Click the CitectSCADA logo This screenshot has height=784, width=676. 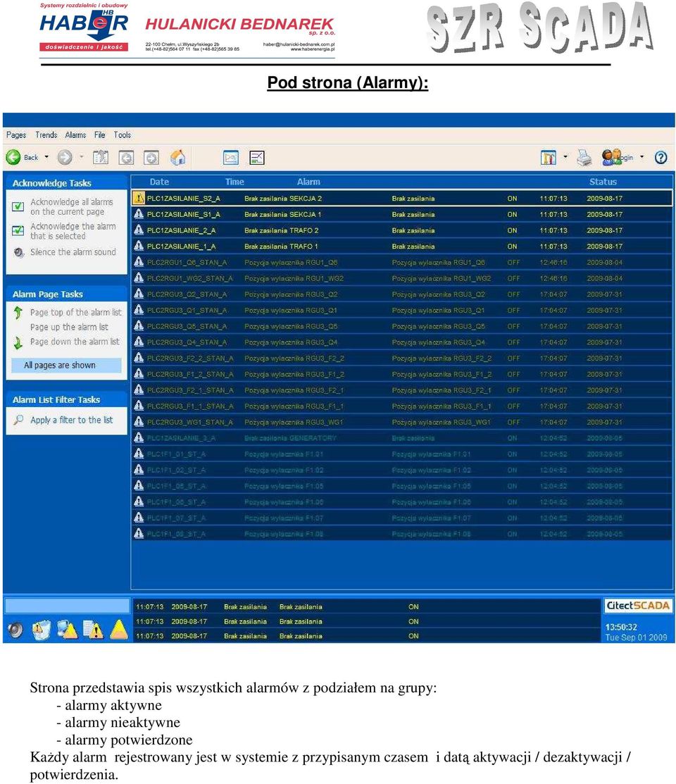(x=638, y=606)
